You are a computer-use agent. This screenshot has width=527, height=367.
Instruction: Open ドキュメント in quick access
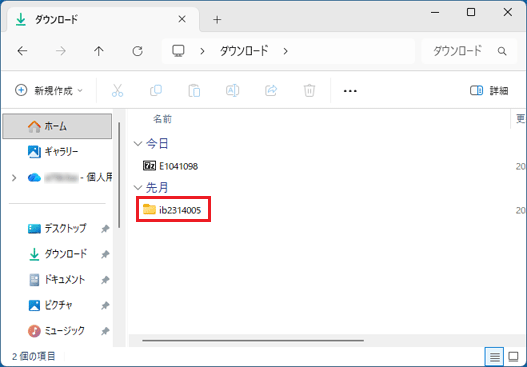pyautogui.click(x=57, y=280)
